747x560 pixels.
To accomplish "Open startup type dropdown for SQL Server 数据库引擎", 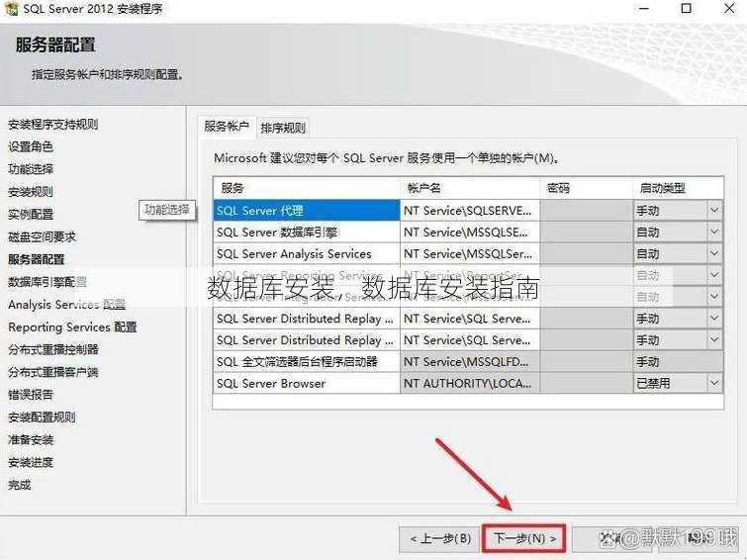I will pyautogui.click(x=714, y=233).
